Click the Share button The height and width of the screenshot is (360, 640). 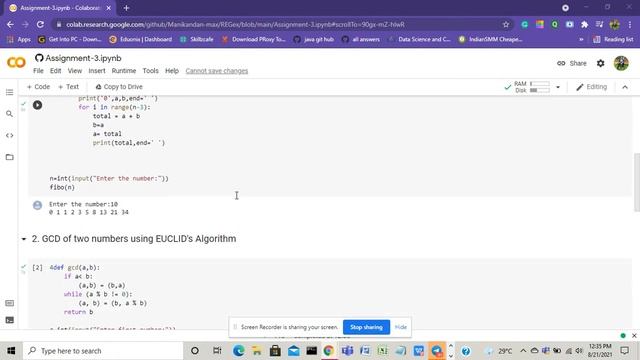pos(572,63)
